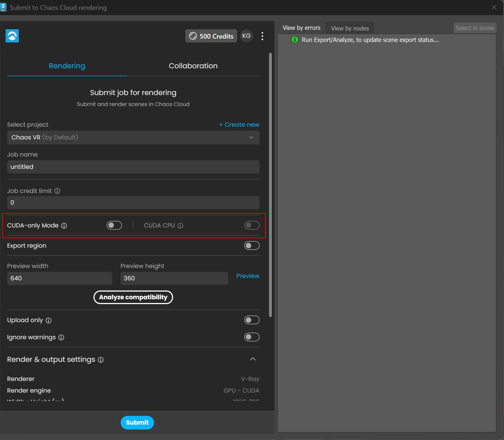504x440 pixels.
Task: Enable the Ignore warnings switch
Action: [x=252, y=337]
